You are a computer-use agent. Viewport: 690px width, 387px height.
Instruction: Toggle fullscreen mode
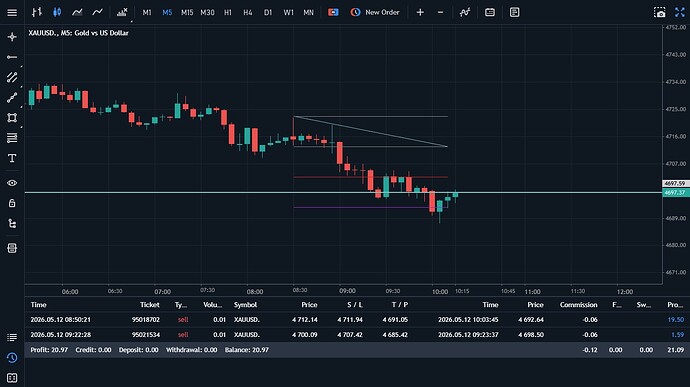click(680, 12)
